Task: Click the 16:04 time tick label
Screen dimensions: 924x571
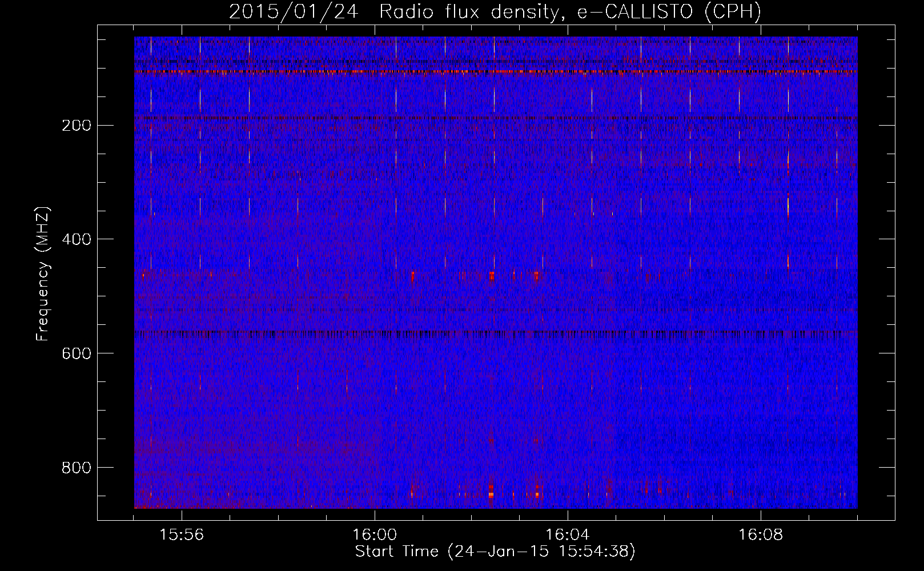Action: pos(568,535)
